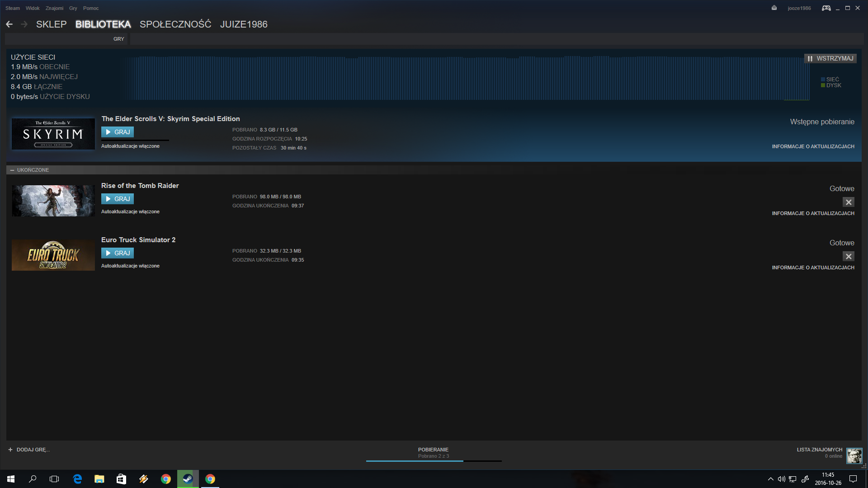Click Rise of the Tomb Raider title

coord(140,186)
